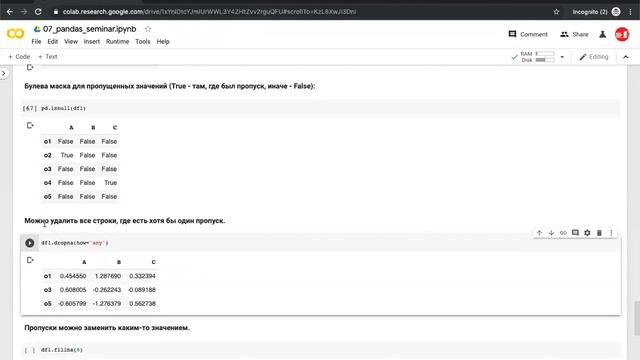Click the heading about Булева маска

170,86
